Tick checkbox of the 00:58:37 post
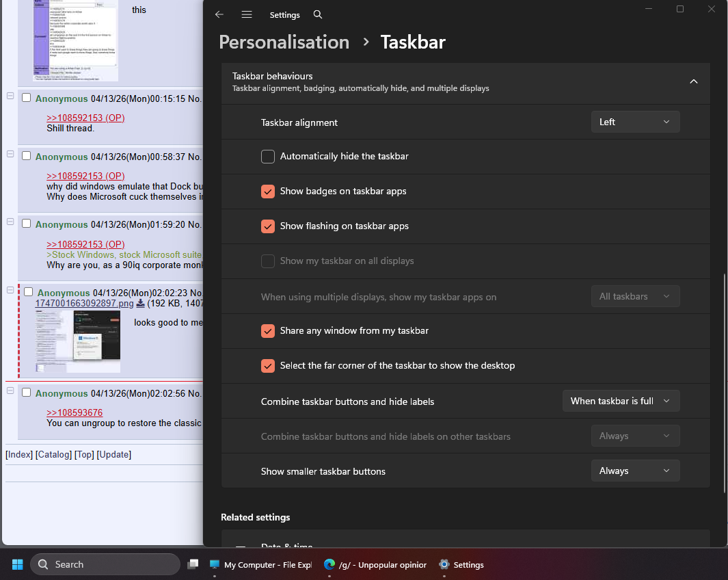This screenshot has height=580, width=728. 27,155
